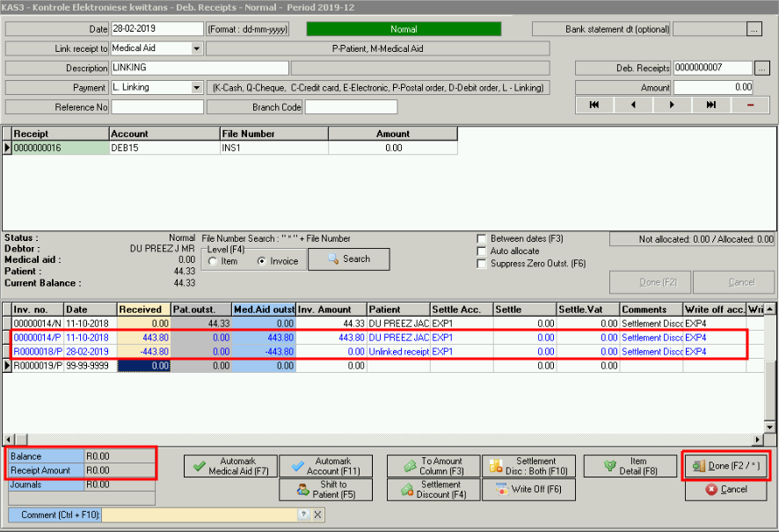779x532 pixels.
Task: Open the Payment type dropdown
Action: click(x=196, y=87)
